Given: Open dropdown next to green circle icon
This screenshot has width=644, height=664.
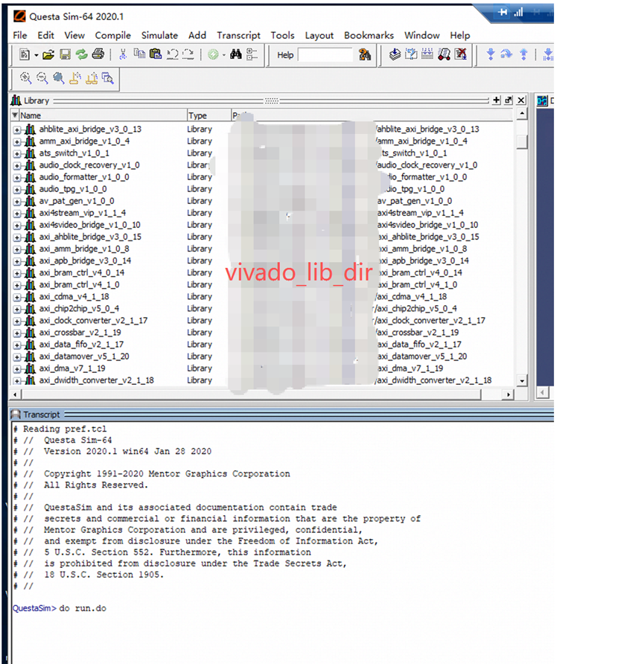Looking at the screenshot, I should tap(223, 55).
